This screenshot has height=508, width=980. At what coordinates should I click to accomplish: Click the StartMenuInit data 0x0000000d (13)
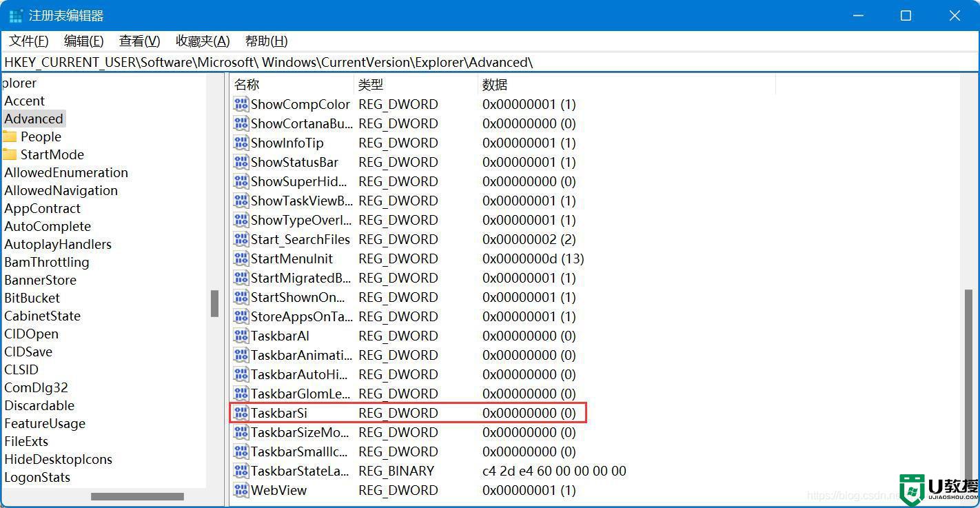(533, 258)
